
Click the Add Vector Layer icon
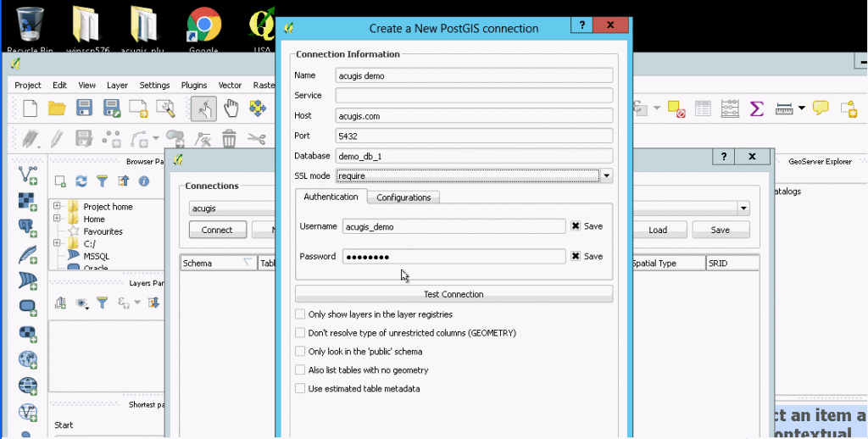28,175
